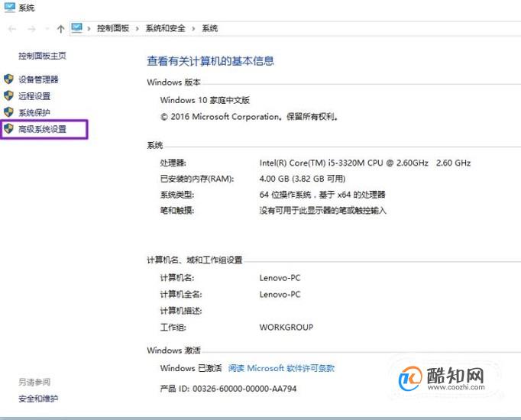Screen dimensions: 521x420
Task: Click the shield icon beside 设备管理器
Action: (8, 79)
